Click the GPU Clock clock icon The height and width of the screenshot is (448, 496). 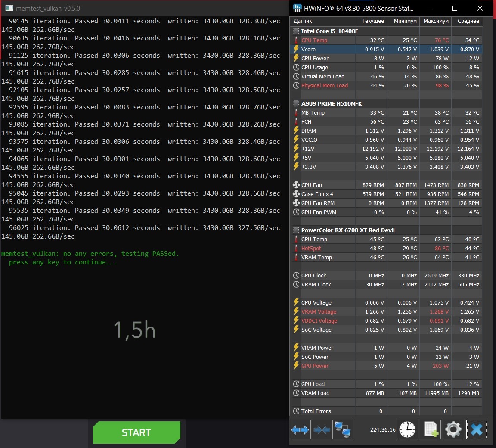[296, 275]
